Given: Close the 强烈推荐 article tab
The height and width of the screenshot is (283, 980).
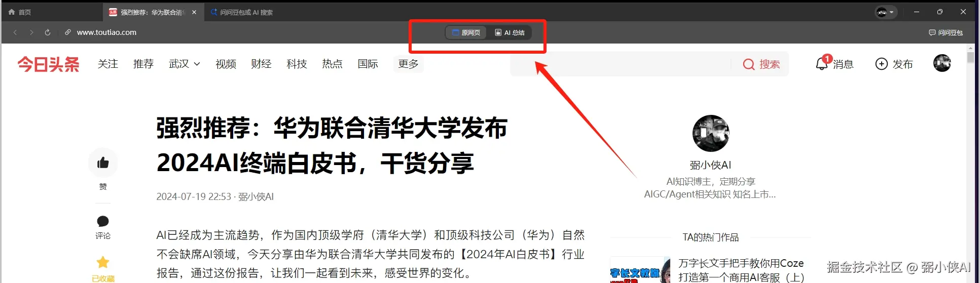Looking at the screenshot, I should point(194,12).
